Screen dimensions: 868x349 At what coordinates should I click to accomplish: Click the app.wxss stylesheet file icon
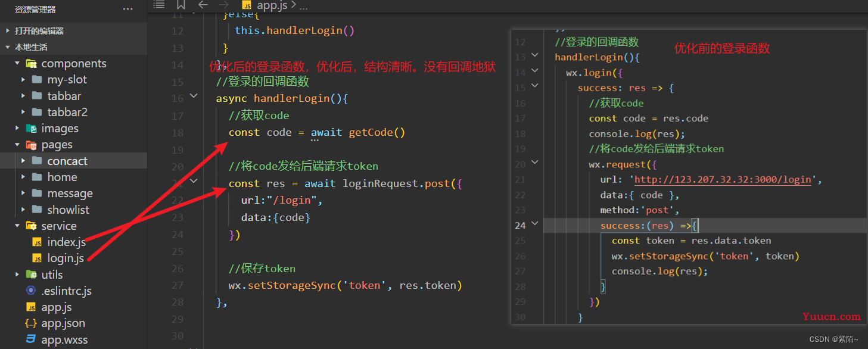coord(31,339)
